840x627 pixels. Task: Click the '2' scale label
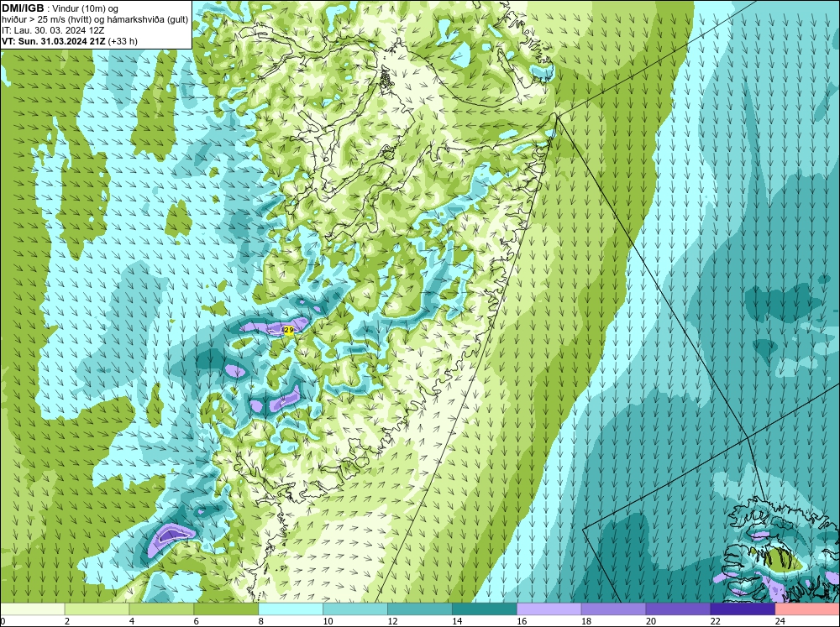click(67, 621)
